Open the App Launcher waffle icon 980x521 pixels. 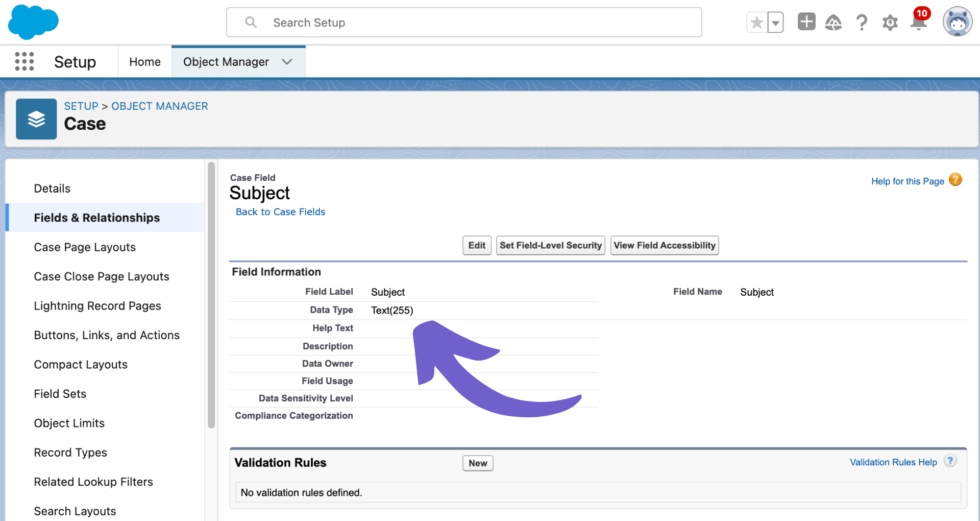24,61
